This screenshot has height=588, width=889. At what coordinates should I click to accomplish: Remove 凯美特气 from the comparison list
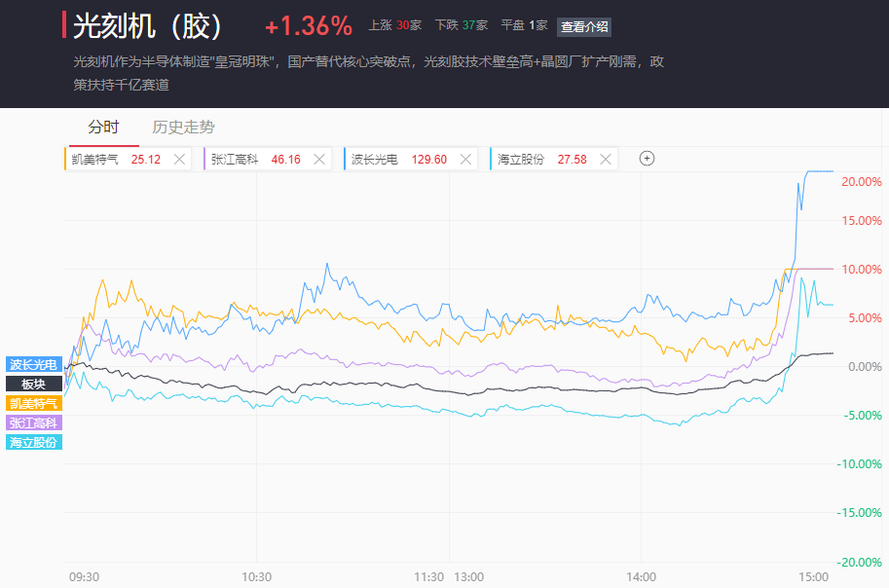[x=179, y=159]
